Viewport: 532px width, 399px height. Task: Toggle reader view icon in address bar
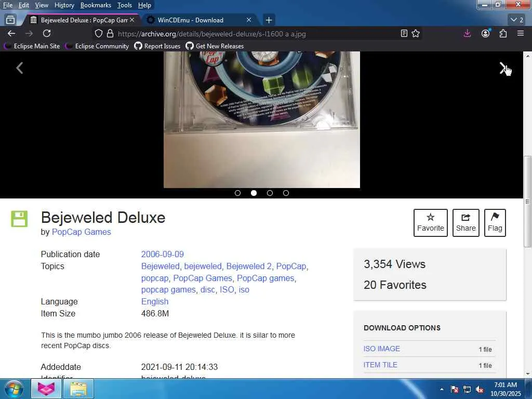[x=404, y=34]
